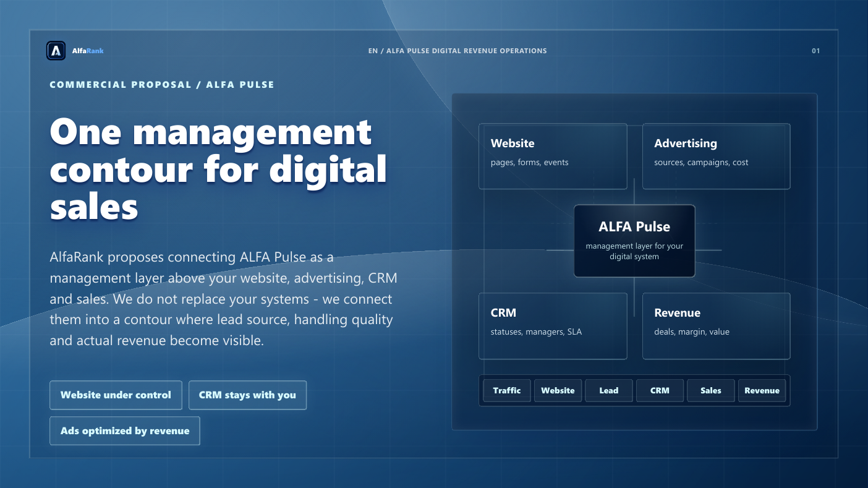868x488 pixels.
Task: Select the central ALFA Pulse card
Action: pos(634,241)
